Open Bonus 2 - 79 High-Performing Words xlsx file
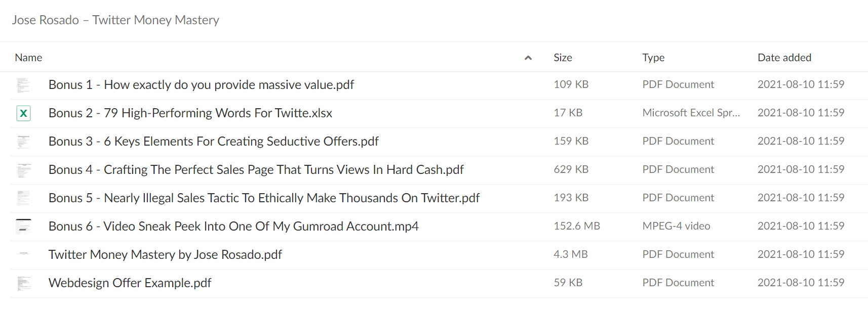The height and width of the screenshot is (314, 868). [x=190, y=113]
